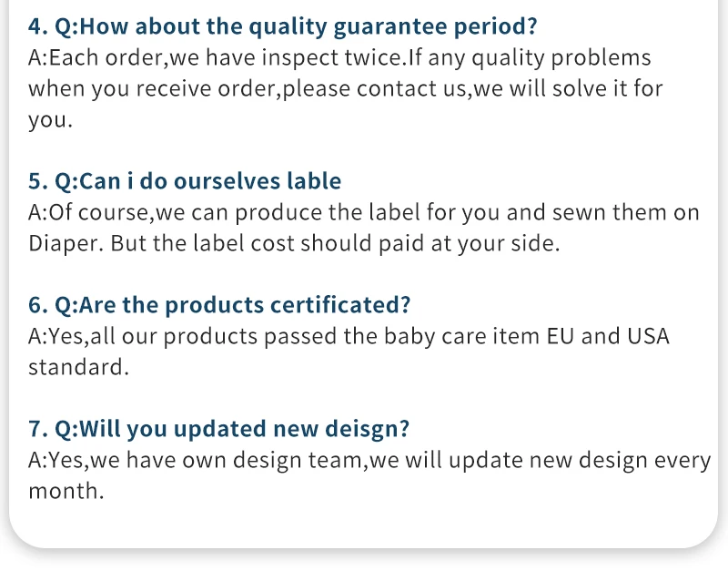Screen dimensions: 728x571
Task: Click the words "please contact us"
Action: [x=374, y=89]
